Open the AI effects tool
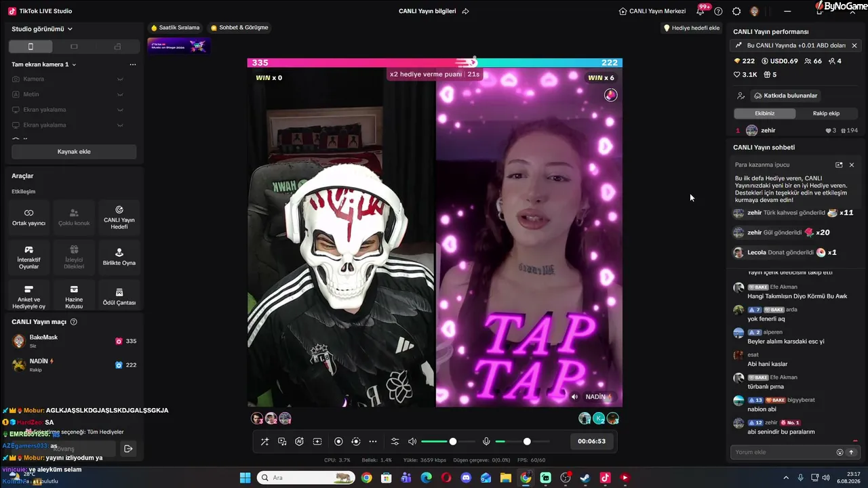The height and width of the screenshot is (488, 868). pyautogui.click(x=299, y=441)
